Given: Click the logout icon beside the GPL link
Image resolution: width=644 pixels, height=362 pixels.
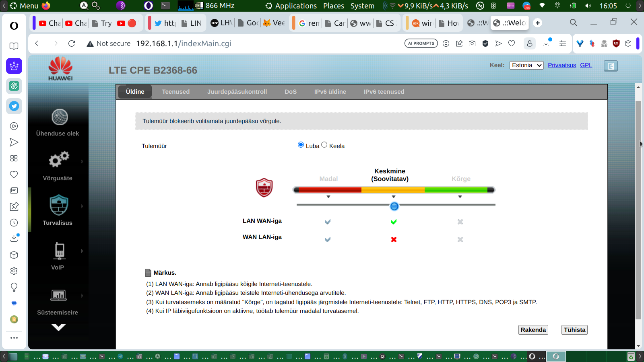Looking at the screenshot, I should pyautogui.click(x=611, y=66).
